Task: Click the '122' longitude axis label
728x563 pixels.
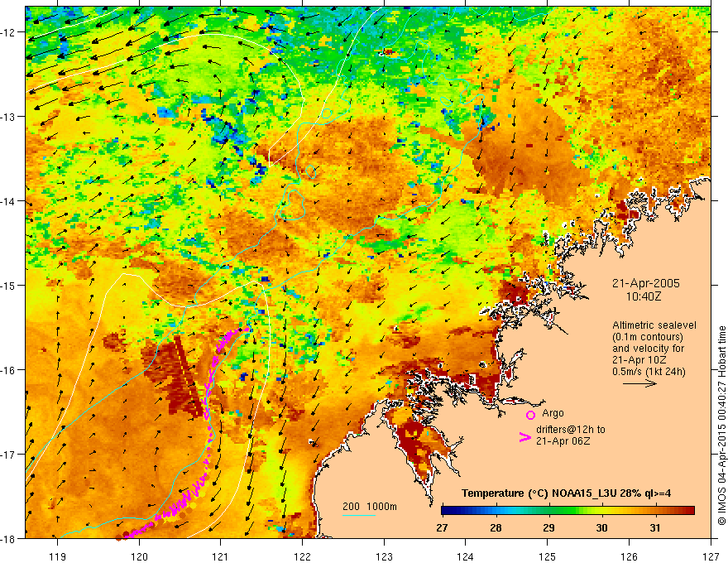Action: click(x=302, y=556)
